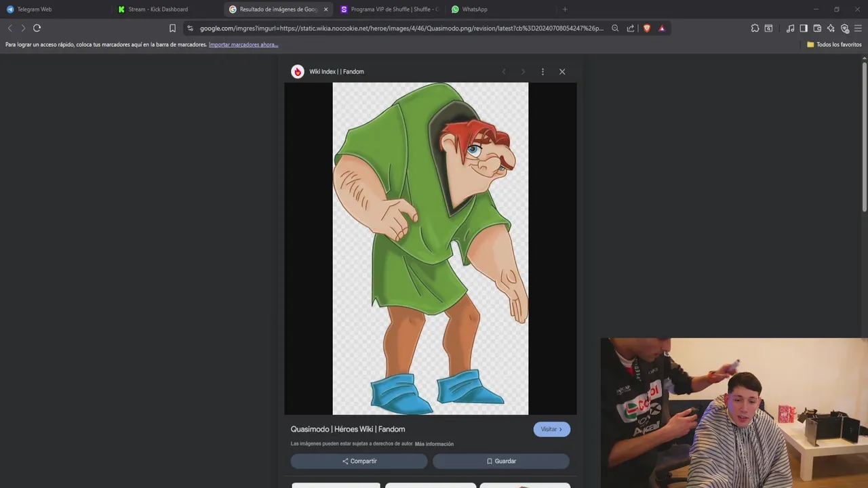
Task: Open the browser main hamburger menu
Action: tap(858, 28)
